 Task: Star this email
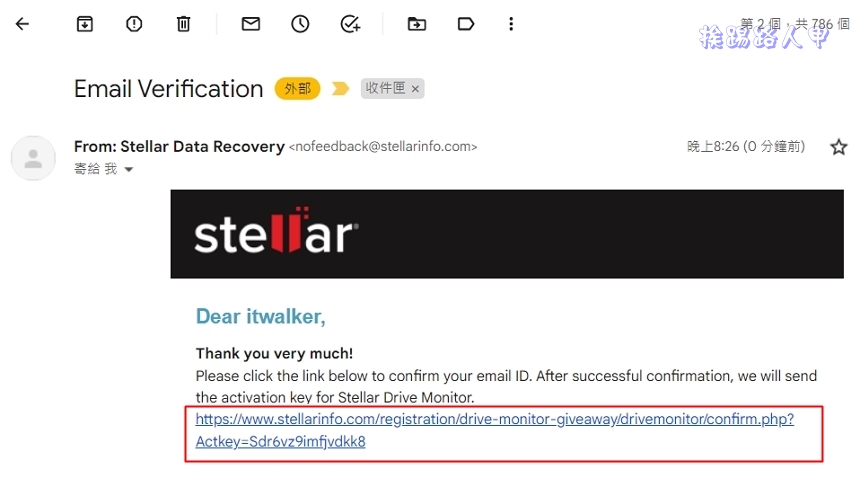838,147
